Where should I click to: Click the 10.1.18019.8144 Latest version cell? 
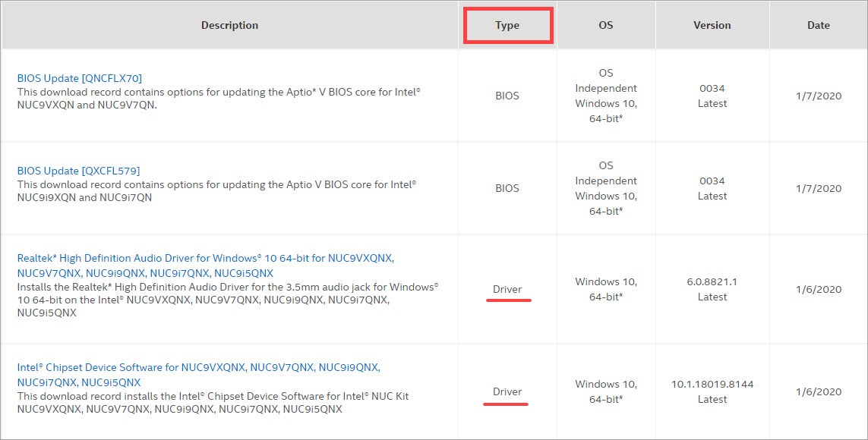(712, 392)
